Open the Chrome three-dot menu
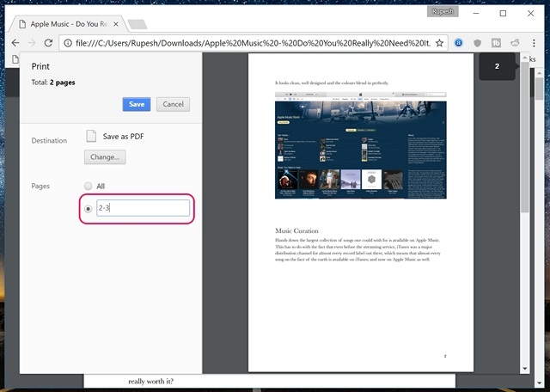This screenshot has width=550, height=392. (535, 42)
